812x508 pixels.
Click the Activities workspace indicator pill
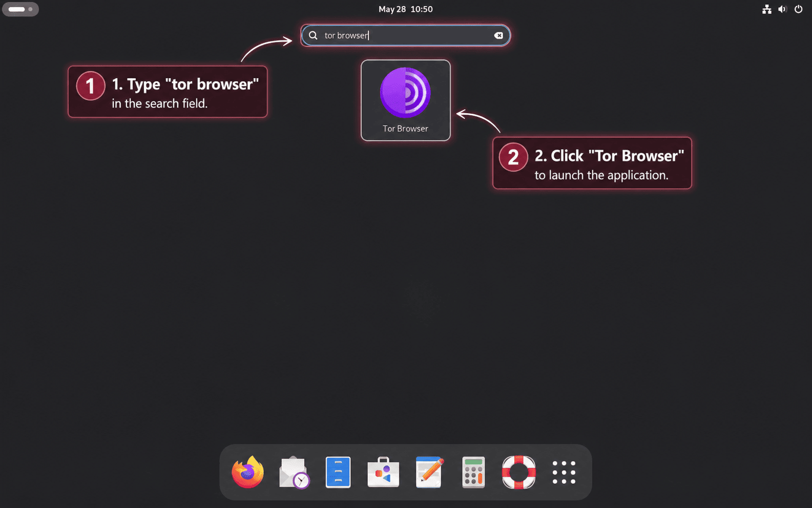coord(20,9)
